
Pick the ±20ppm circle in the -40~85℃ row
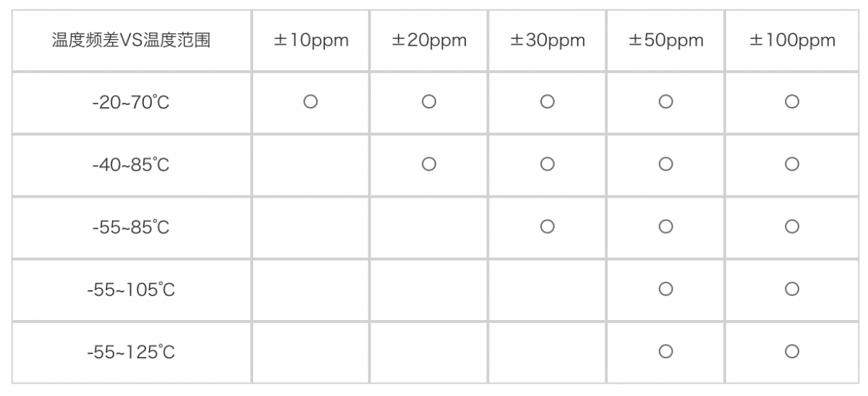pos(429,164)
